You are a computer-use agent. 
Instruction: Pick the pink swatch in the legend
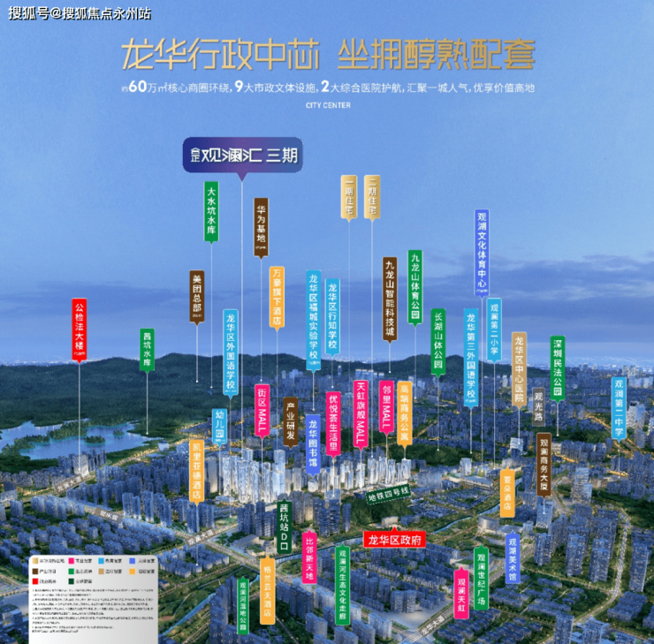[x=72, y=561]
